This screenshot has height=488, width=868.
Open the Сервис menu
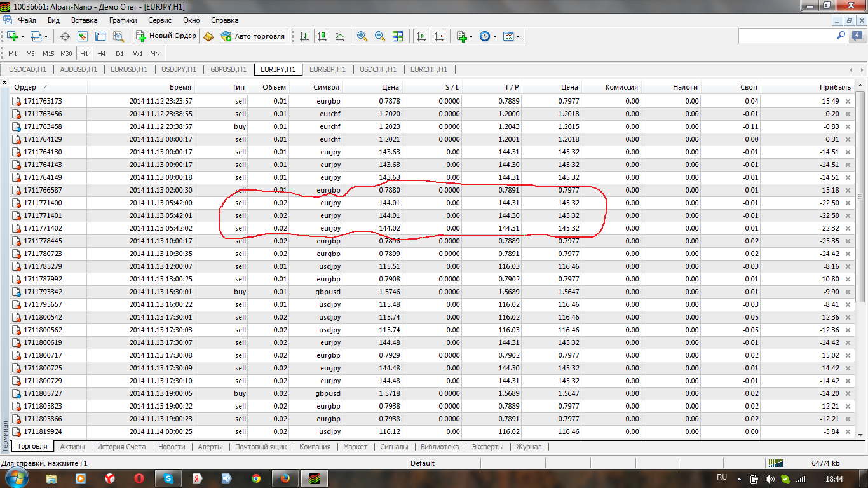click(159, 20)
